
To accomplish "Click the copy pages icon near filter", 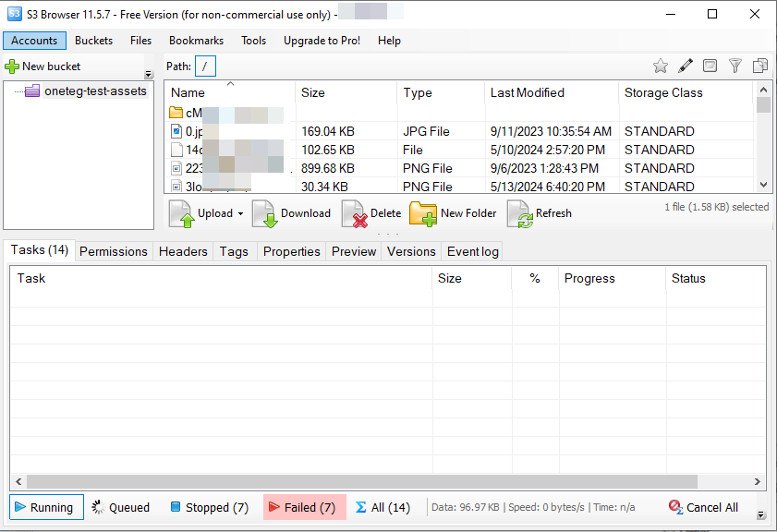I will [x=760, y=66].
